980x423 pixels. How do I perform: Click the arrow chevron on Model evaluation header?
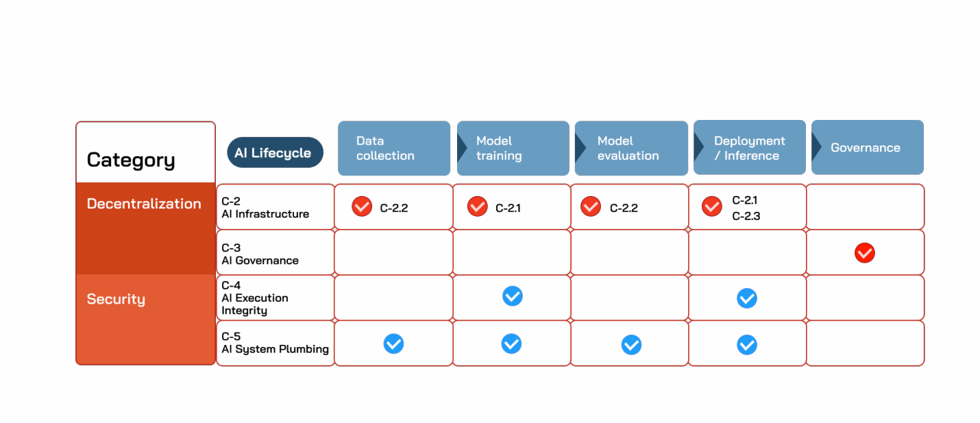coord(580,147)
